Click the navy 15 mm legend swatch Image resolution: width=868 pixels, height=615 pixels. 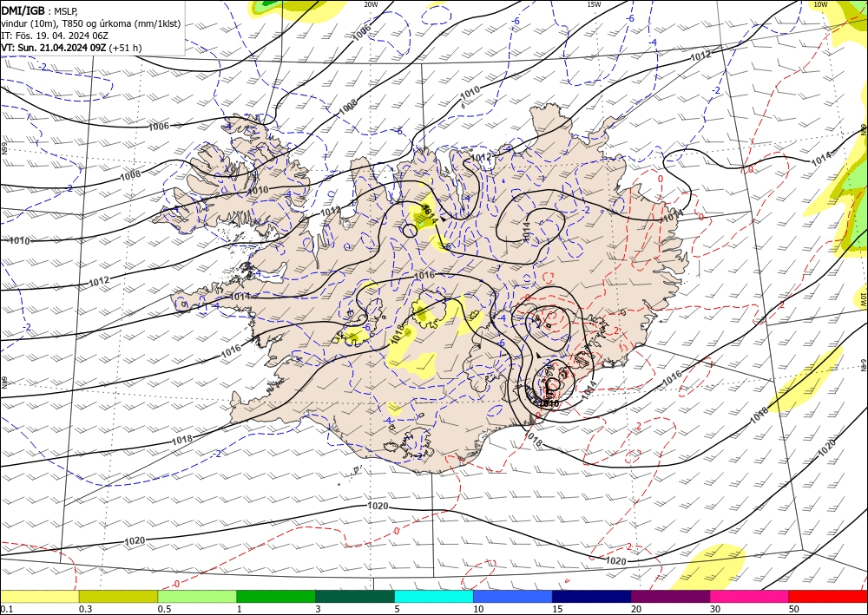pos(592,596)
